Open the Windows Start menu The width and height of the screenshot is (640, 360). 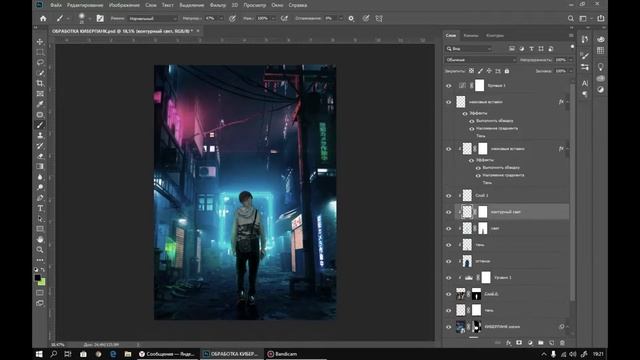point(39,354)
